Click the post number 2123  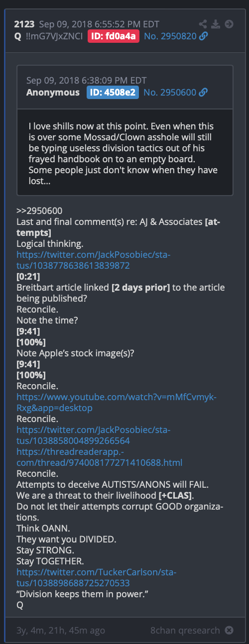click(x=24, y=24)
